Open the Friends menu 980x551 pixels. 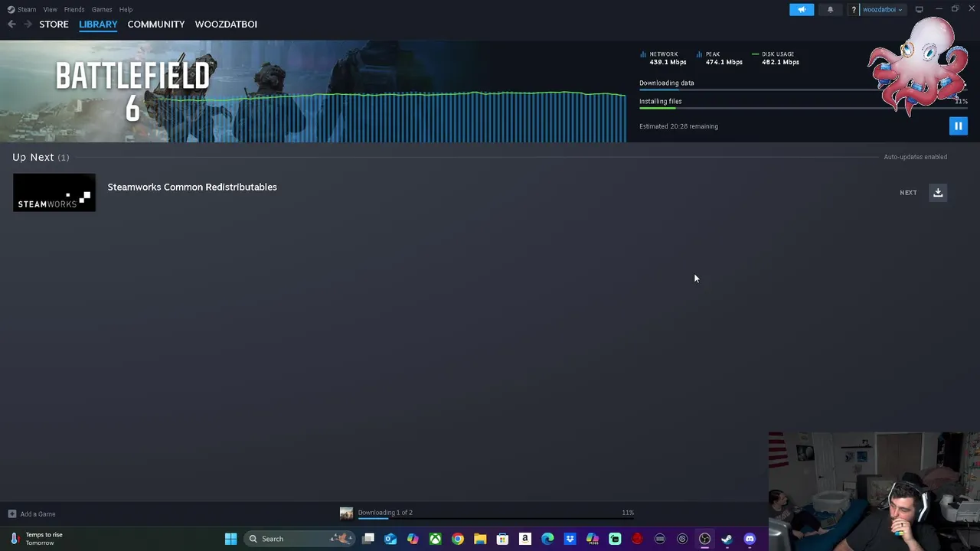tap(74, 9)
